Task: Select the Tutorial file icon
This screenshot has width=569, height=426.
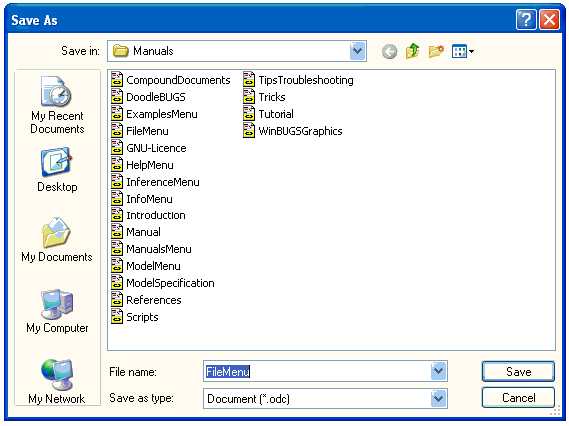Action: coord(249,114)
